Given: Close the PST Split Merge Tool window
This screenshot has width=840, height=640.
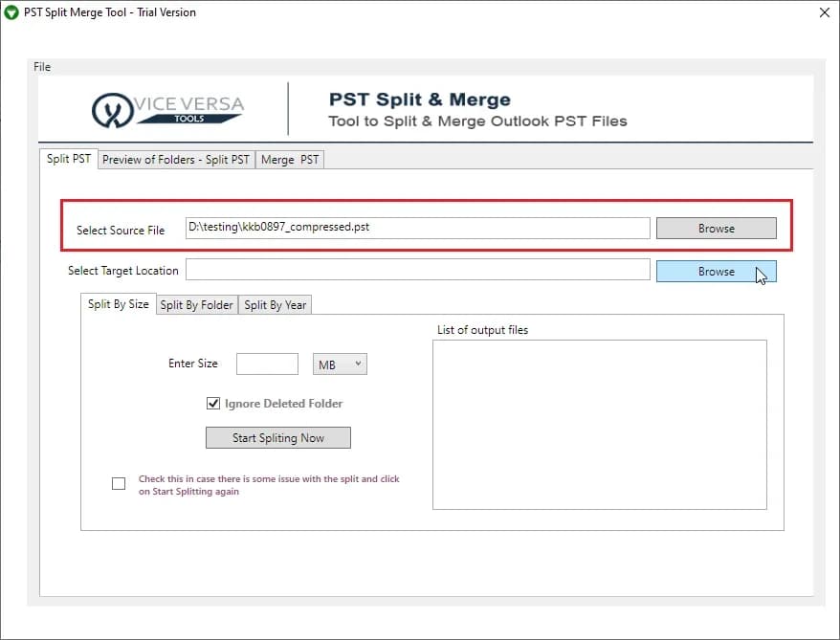Looking at the screenshot, I should click(825, 12).
